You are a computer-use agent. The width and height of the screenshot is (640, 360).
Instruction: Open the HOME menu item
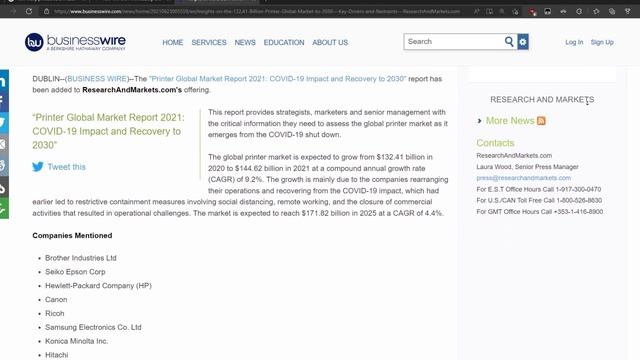tap(173, 42)
